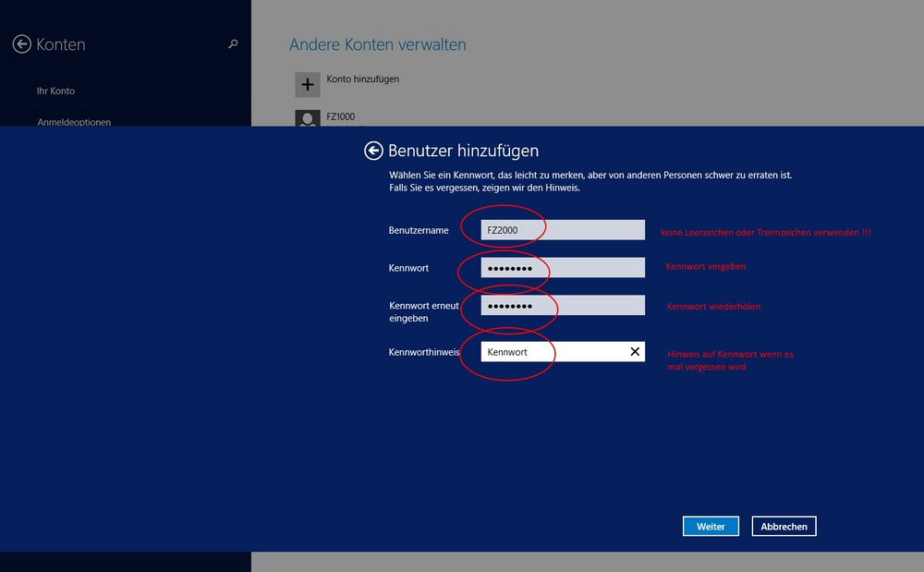Click the Andere Konten verwalten heading
The image size is (924, 572).
coord(378,44)
